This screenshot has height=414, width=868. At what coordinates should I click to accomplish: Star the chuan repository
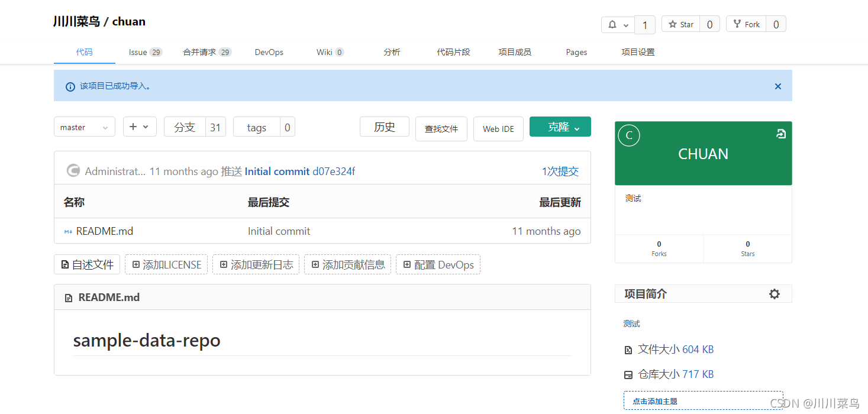(x=681, y=24)
